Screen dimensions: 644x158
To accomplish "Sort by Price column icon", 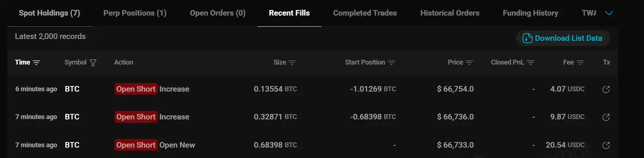I will tap(469, 63).
